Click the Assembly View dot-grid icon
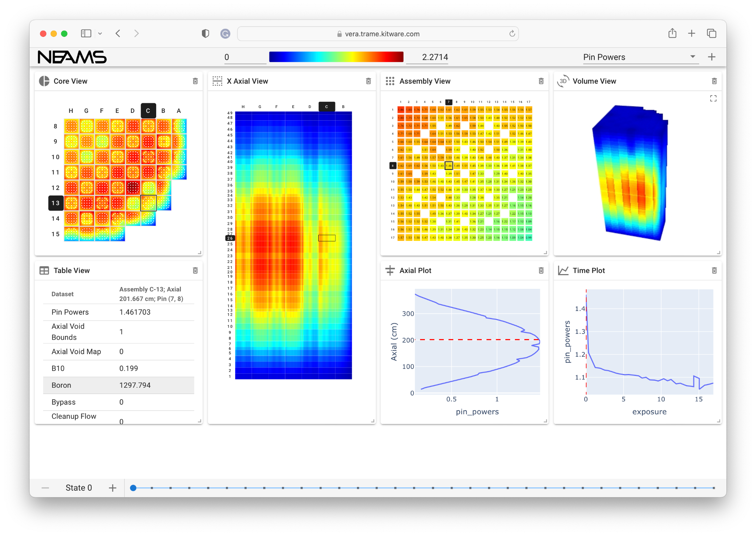The image size is (756, 536). (390, 81)
